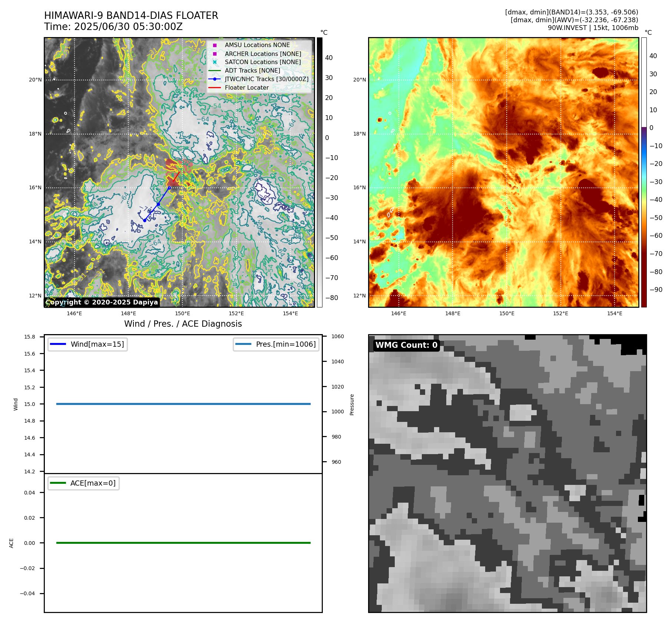The height and width of the screenshot is (626, 672).
Task: Click the blue pressure line in wind chart
Action: pos(183,404)
